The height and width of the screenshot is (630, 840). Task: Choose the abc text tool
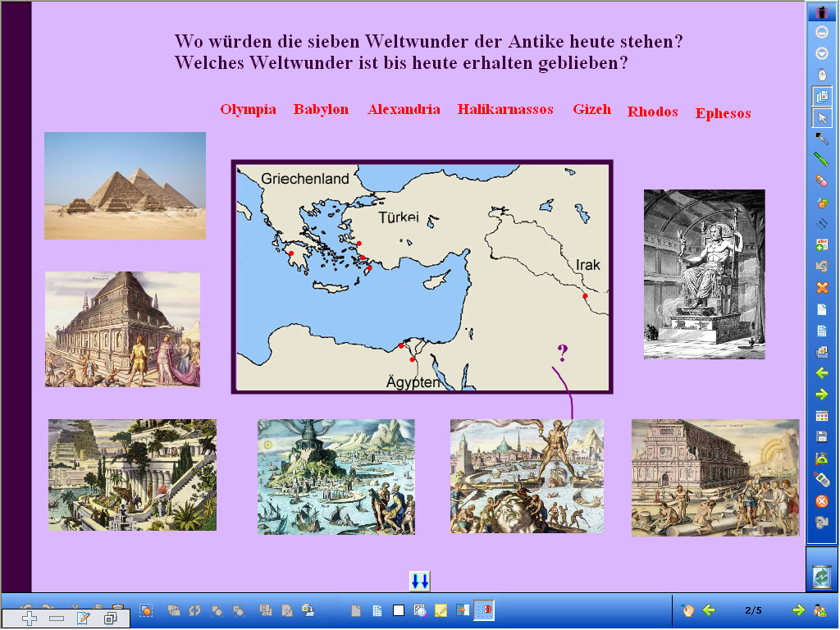tap(822, 244)
